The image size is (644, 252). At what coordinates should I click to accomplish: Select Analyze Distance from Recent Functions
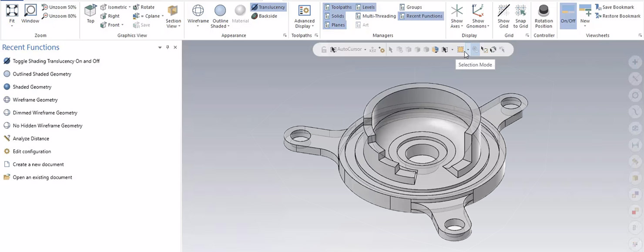point(31,138)
